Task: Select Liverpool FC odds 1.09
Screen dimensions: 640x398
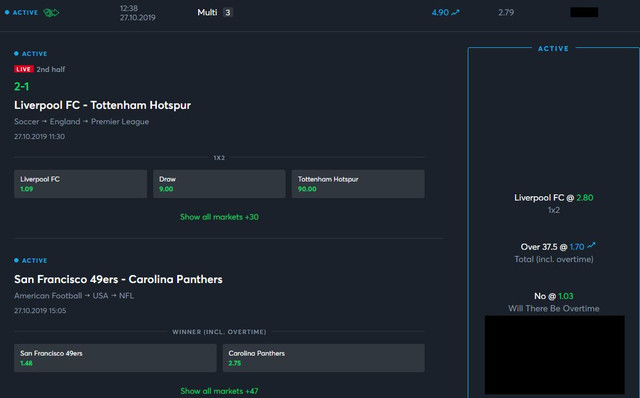Action: tap(80, 184)
